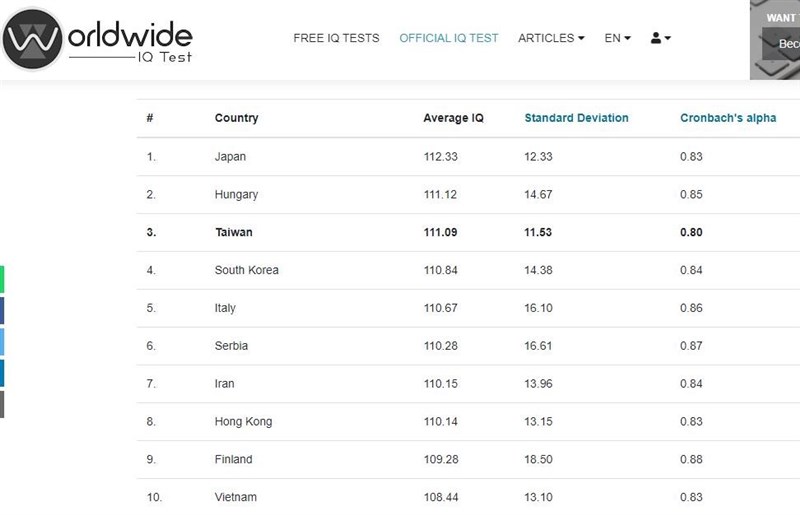Viewport: 800px width, 515px height.
Task: Select the highlighted Taiwan row
Action: pyautogui.click(x=440, y=232)
